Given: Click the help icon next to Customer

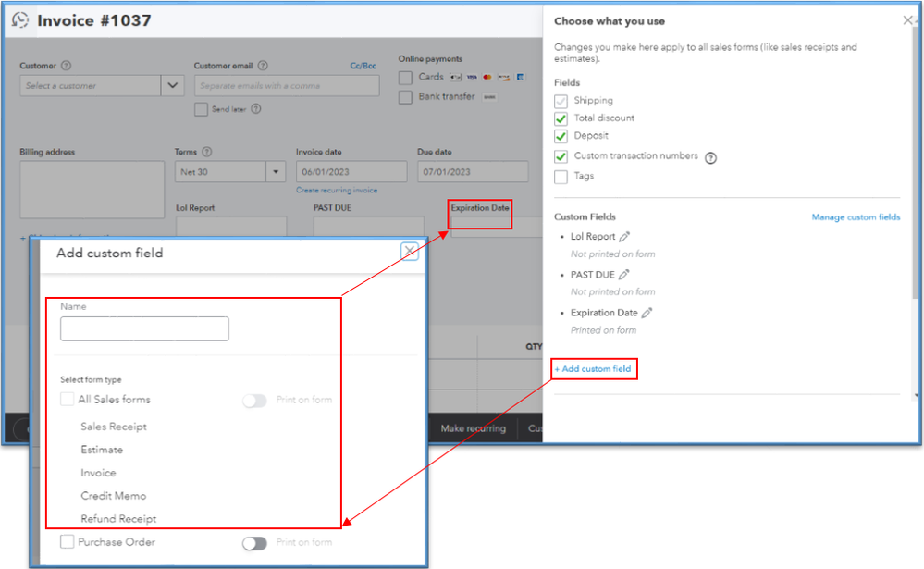Looking at the screenshot, I should coord(66,66).
